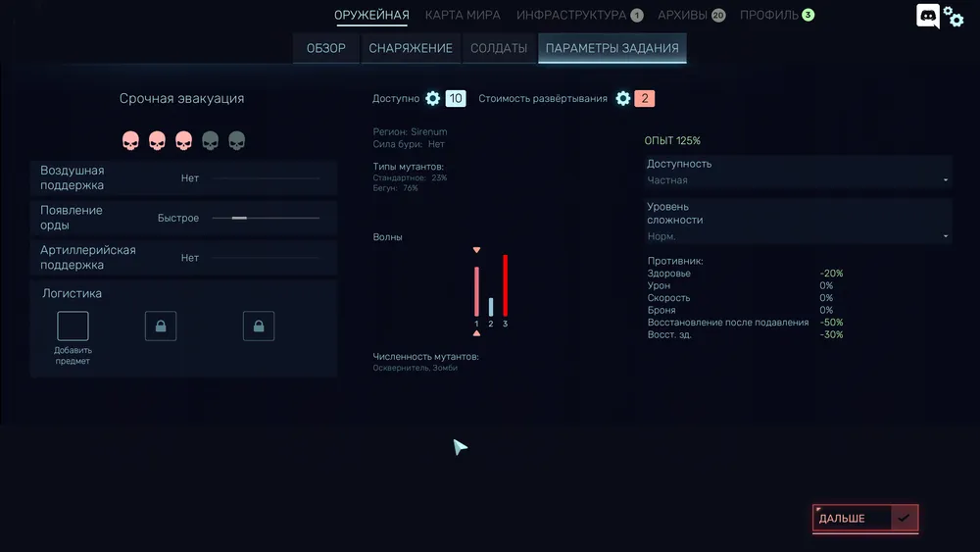Switch to the ОБЗОР tab
Image resolution: width=980 pixels, height=552 pixels.
point(326,49)
